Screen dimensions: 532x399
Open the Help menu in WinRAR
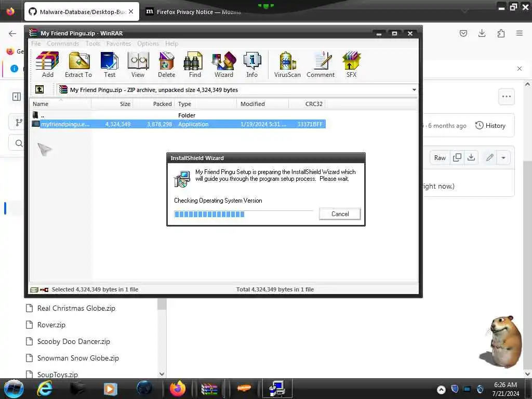171,44
